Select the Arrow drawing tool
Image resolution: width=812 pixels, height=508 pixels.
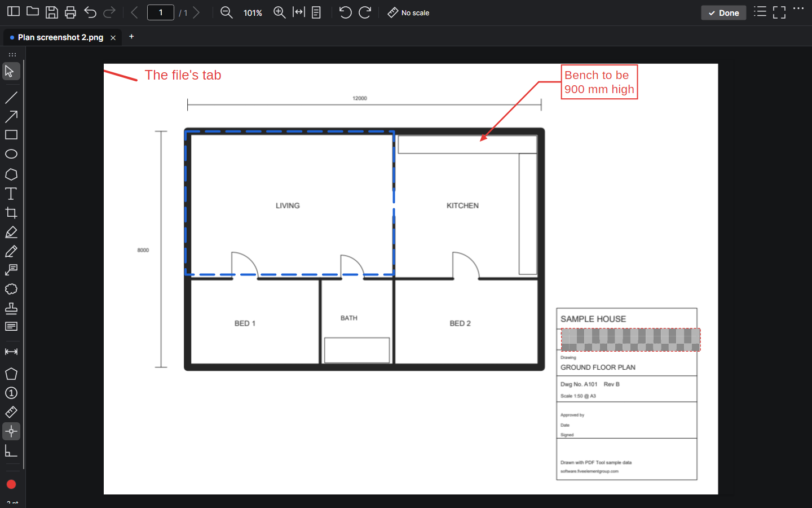pyautogui.click(x=11, y=117)
